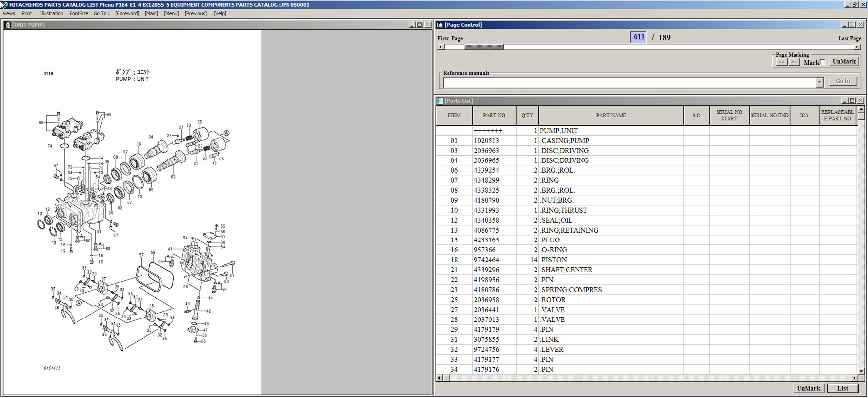The image size is (868, 398).
Task: Click the UNIT PUMP window icon
Action: tap(7, 25)
